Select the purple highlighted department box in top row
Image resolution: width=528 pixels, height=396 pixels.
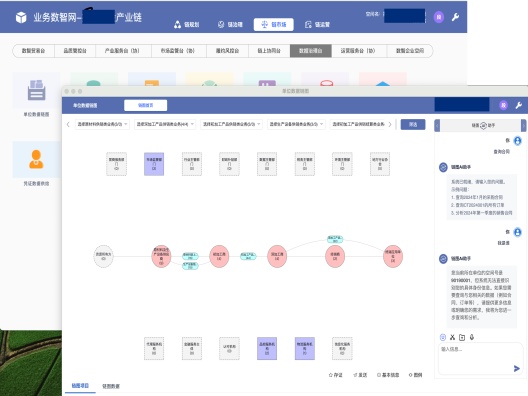(x=154, y=164)
